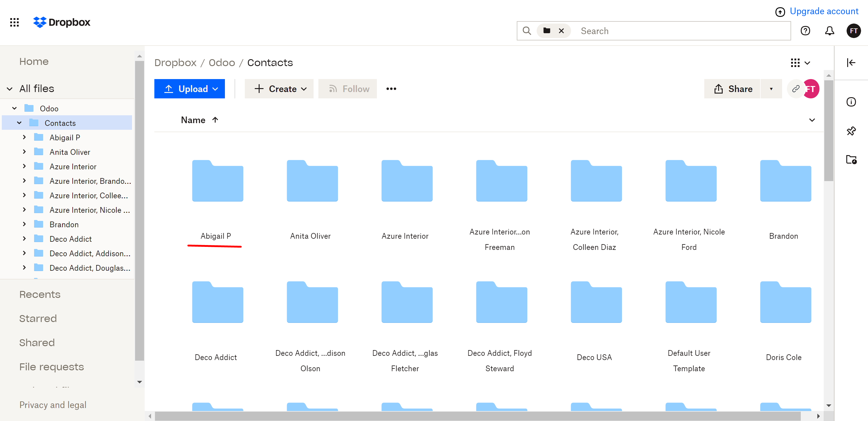Collapse the All files section

(x=9, y=89)
